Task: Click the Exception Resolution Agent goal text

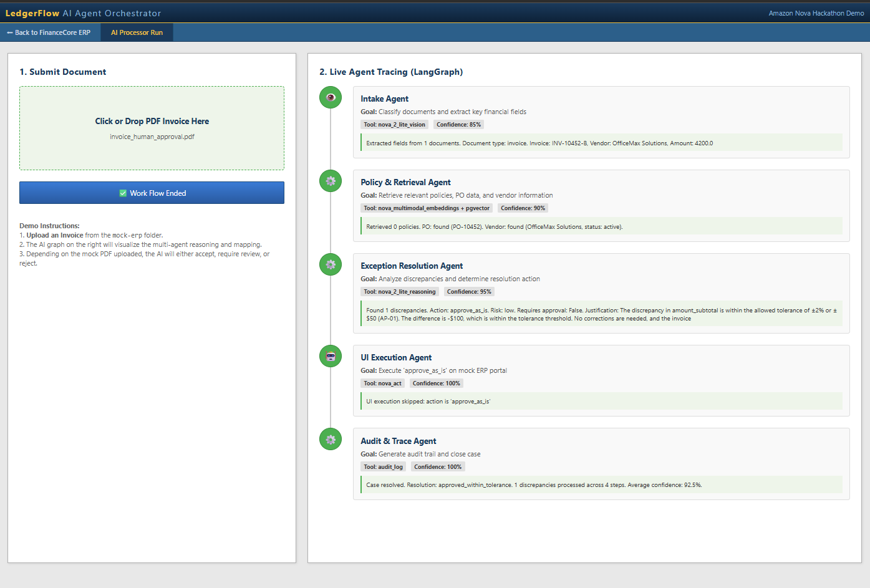Action: [x=450, y=279]
